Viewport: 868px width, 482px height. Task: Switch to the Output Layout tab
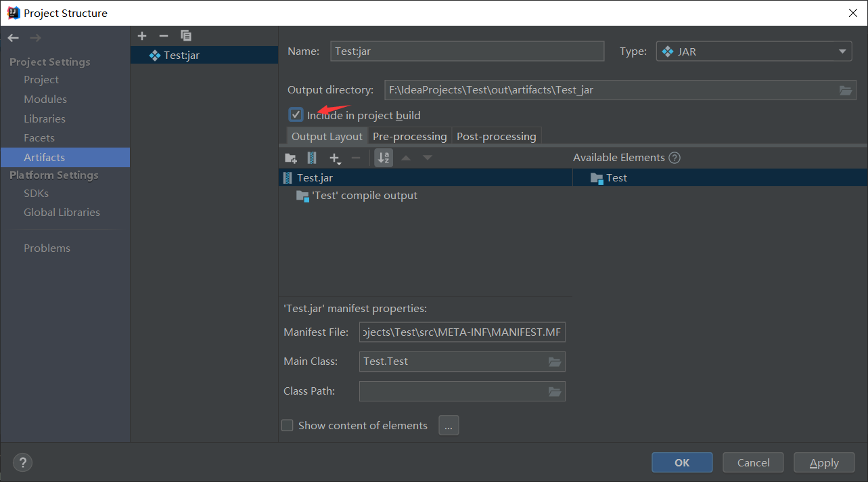(327, 136)
